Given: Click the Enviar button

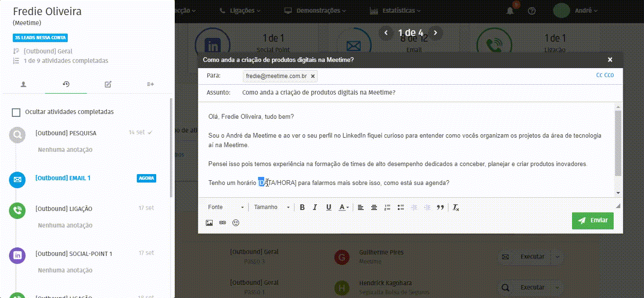Looking at the screenshot, I should (592, 220).
